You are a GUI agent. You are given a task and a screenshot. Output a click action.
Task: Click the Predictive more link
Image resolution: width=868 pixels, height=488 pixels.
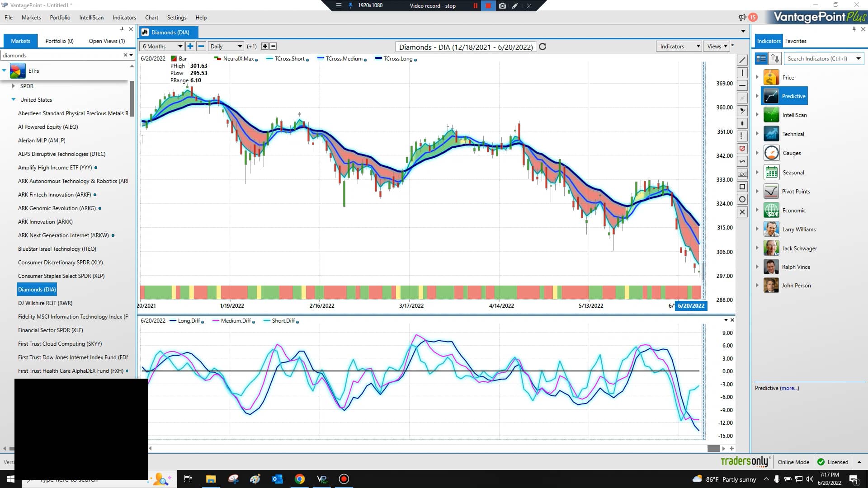click(789, 388)
